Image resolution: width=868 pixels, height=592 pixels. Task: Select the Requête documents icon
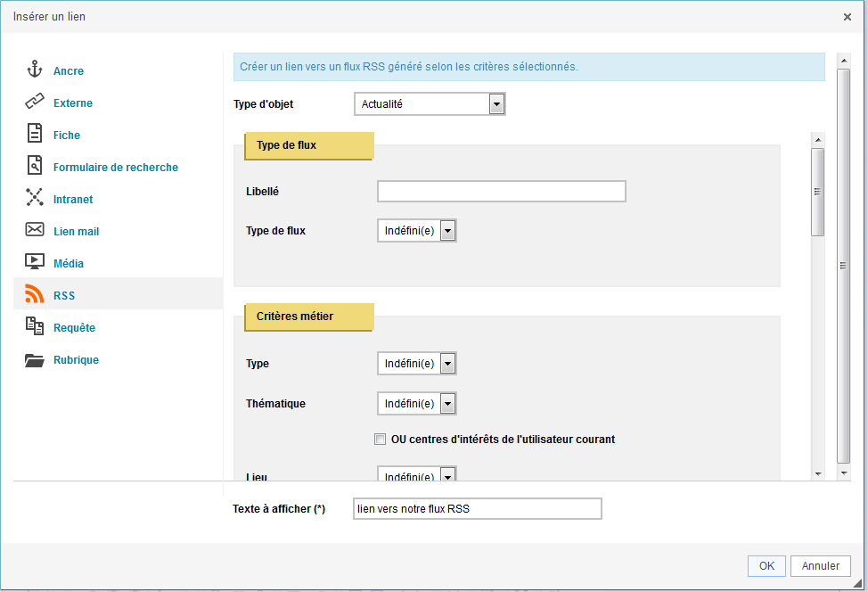(35, 325)
